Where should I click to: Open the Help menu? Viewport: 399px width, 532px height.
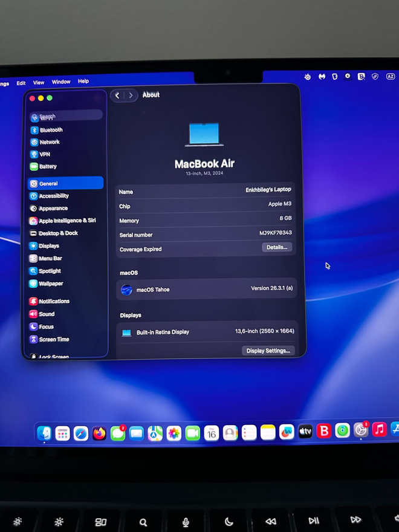click(x=83, y=81)
